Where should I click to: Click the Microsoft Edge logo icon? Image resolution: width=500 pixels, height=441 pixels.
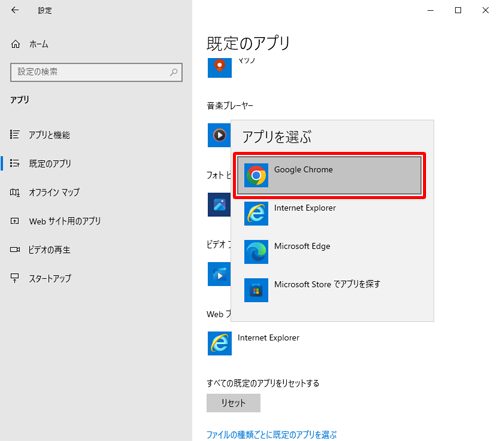click(x=256, y=252)
